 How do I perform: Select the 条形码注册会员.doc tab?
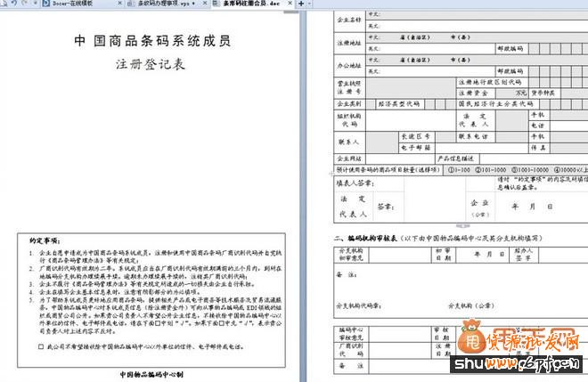pyautogui.click(x=252, y=4)
